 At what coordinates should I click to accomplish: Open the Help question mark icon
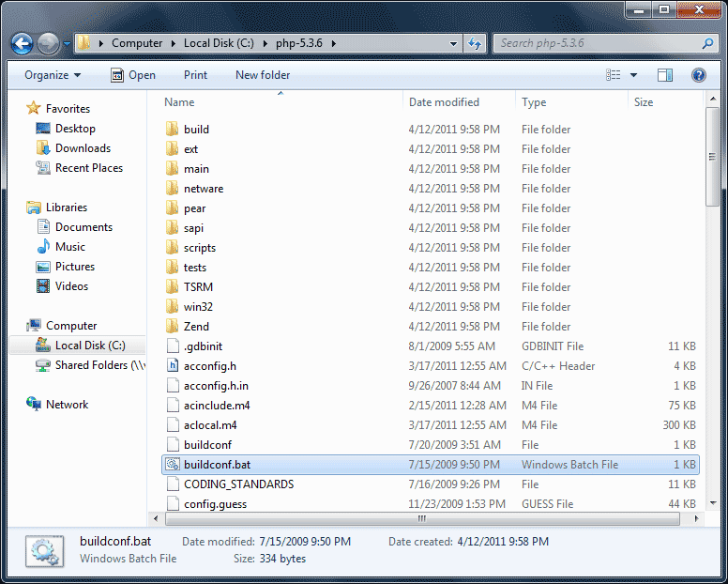[698, 75]
